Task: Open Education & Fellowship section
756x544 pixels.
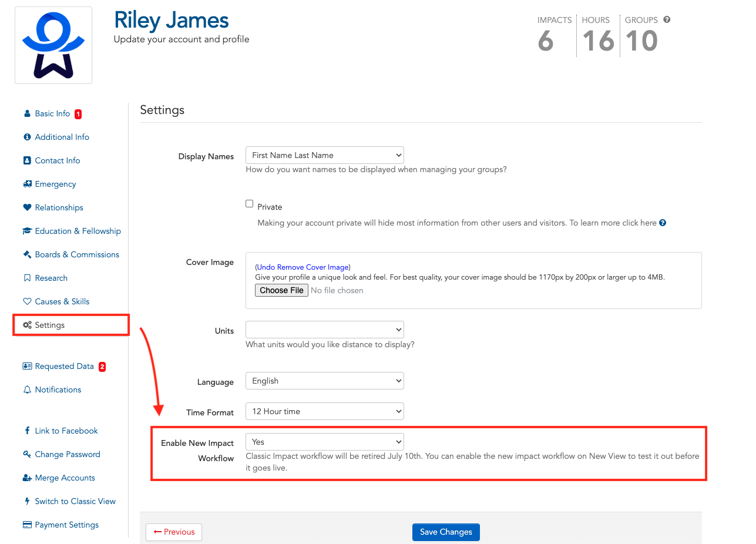Action: pos(78,231)
